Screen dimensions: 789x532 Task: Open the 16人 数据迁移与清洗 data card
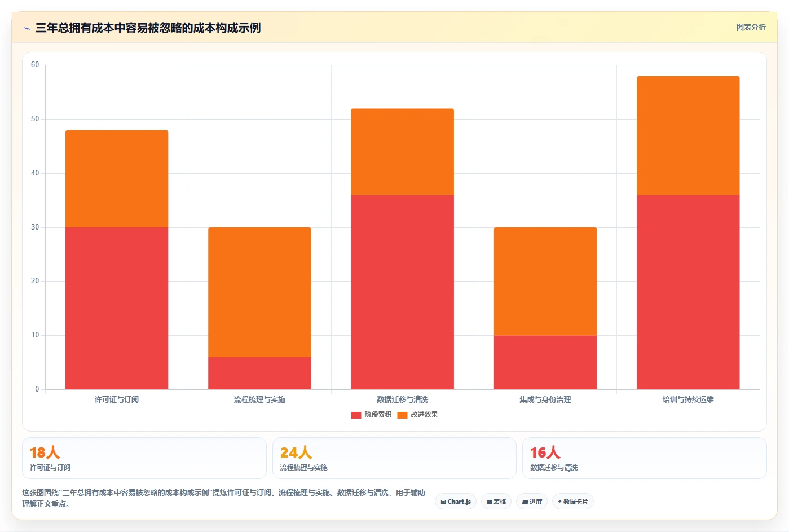tap(645, 458)
